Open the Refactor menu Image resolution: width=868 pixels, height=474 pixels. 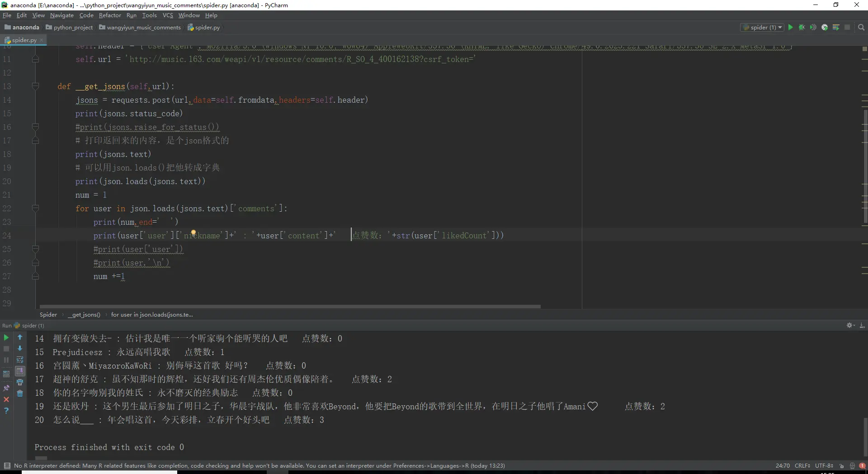tap(110, 15)
